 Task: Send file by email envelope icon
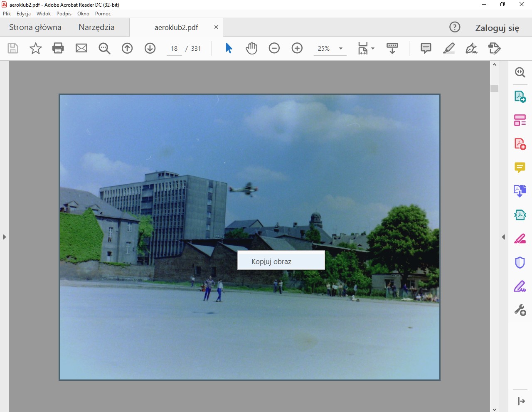[81, 48]
